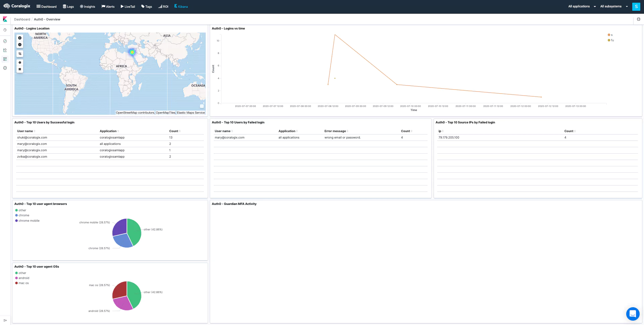This screenshot has width=644, height=325.
Task: Select the draw rectangle map tool
Action: [20, 69]
